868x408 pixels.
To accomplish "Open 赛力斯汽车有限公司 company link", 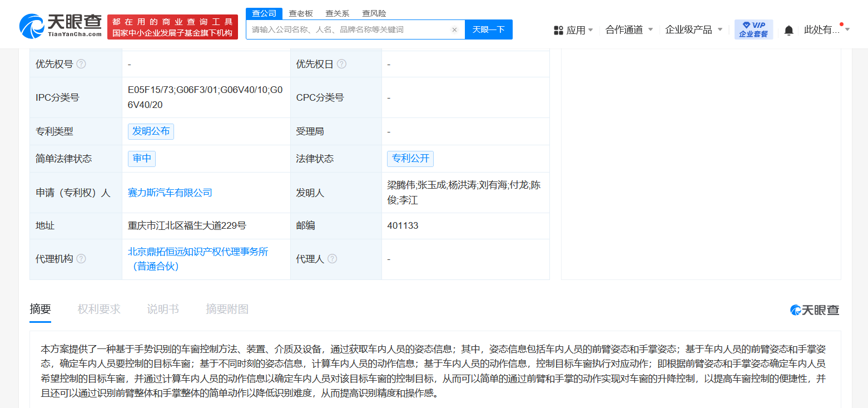I will pos(170,193).
